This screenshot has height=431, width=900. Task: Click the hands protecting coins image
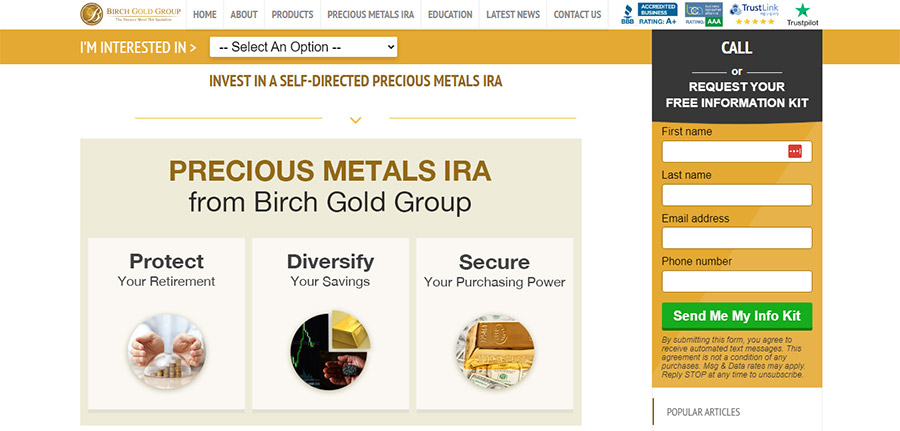[166, 352]
